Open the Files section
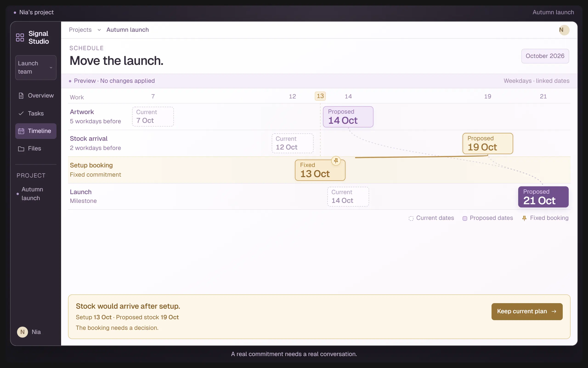This screenshot has height=368, width=588. tap(36, 149)
